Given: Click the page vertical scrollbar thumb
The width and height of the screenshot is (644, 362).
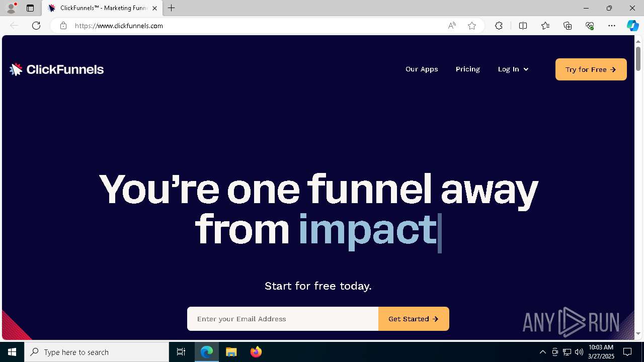Looking at the screenshot, I should click(638, 58).
